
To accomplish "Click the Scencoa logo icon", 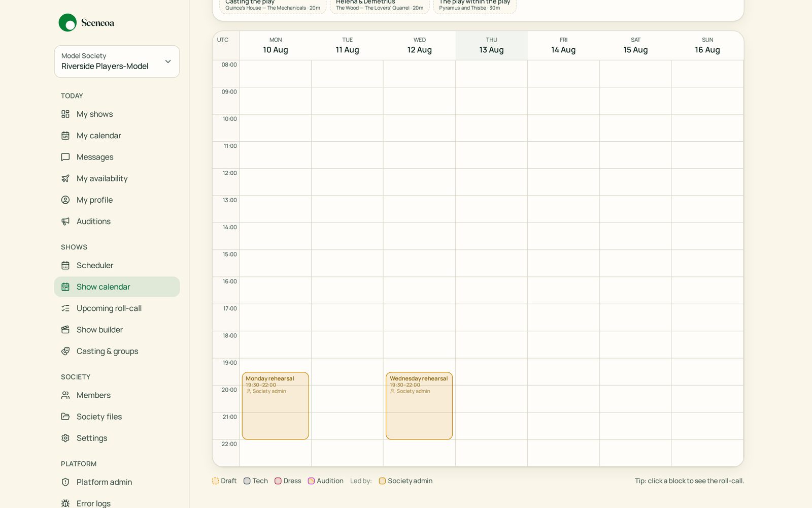I will (x=67, y=22).
